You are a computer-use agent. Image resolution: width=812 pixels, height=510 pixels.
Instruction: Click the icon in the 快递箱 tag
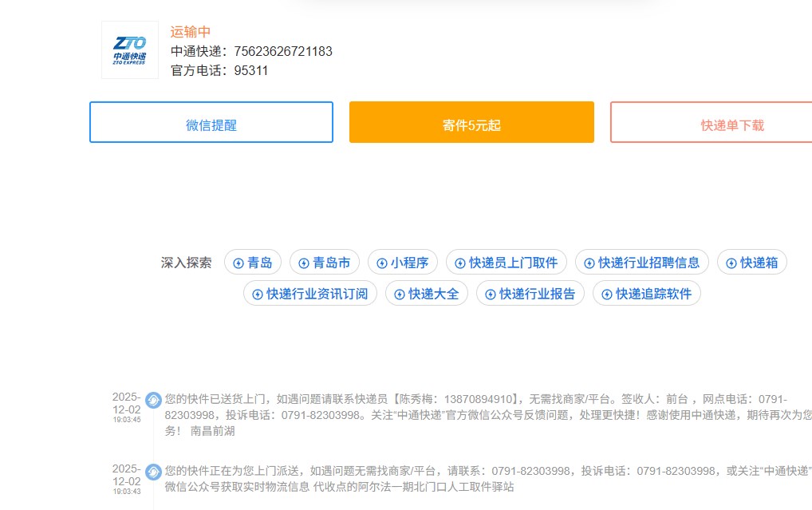point(731,263)
